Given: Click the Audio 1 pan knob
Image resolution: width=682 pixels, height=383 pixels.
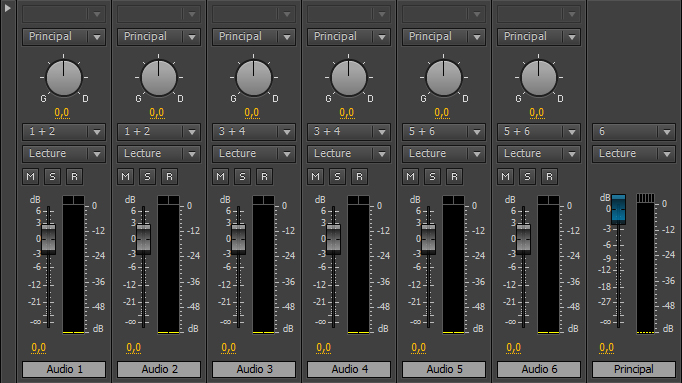Looking at the screenshot, I should coord(64,78).
